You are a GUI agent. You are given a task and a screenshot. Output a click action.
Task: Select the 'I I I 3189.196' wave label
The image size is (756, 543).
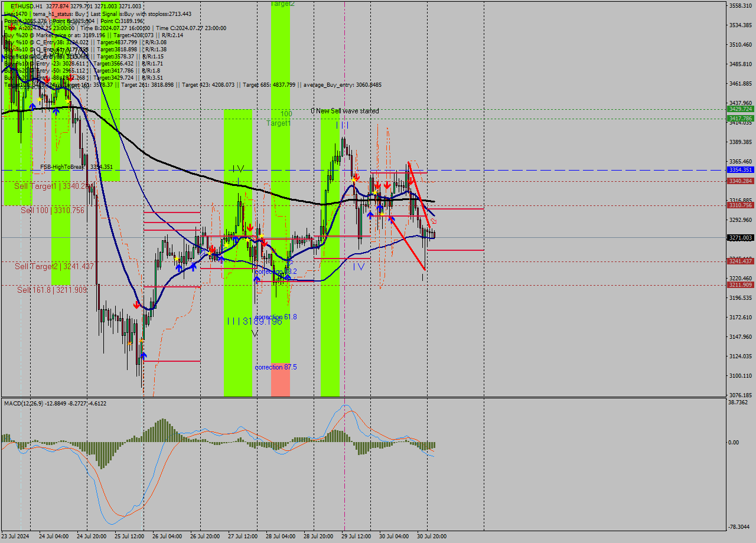[255, 321]
